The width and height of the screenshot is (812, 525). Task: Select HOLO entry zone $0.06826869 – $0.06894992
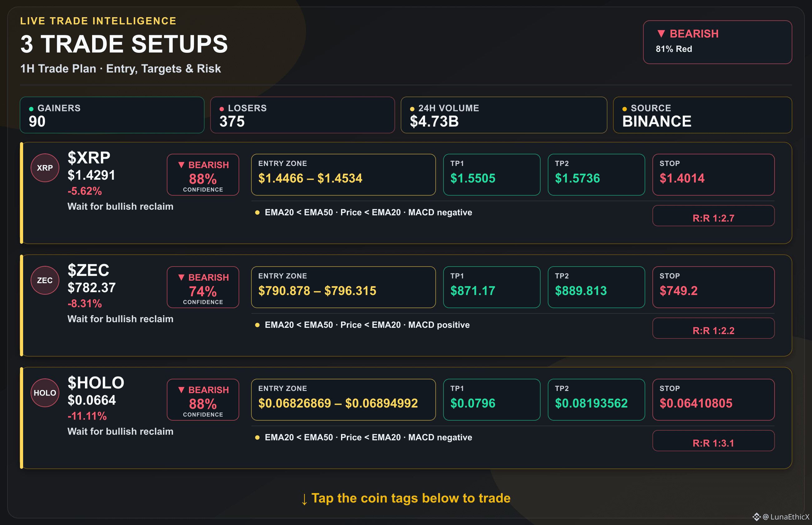(x=343, y=400)
